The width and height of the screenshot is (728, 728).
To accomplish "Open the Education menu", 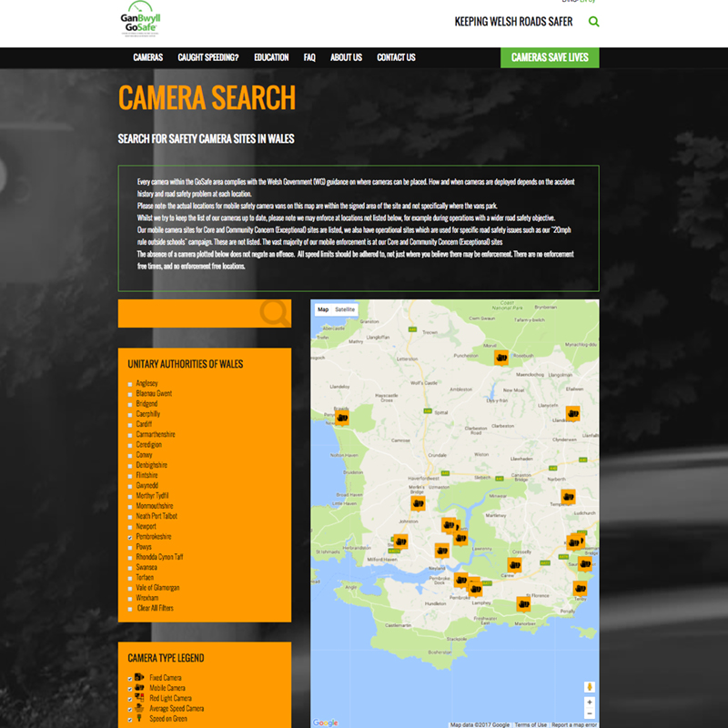I will [x=271, y=57].
